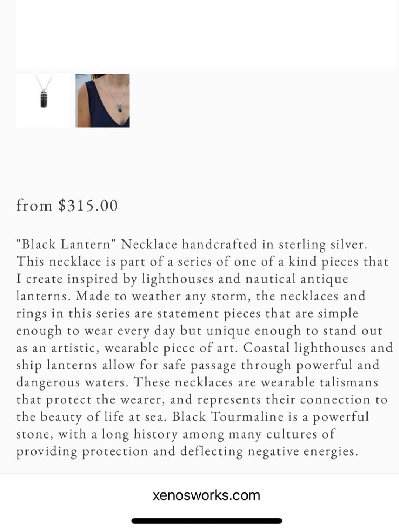Tap the "from $315.00" price text
This screenshot has width=399, height=532.
point(67,205)
